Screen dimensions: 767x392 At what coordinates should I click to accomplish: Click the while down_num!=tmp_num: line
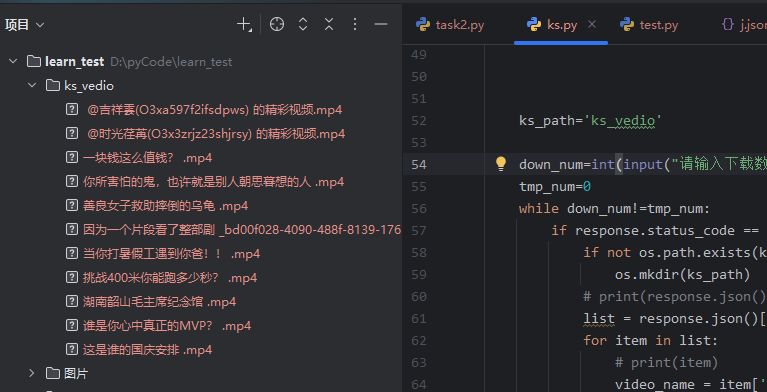[x=614, y=208]
